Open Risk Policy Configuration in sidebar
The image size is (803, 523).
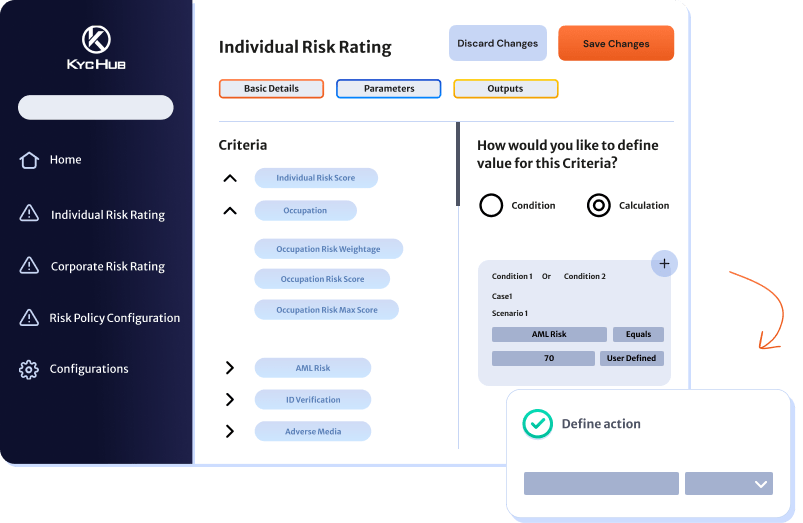coord(115,318)
